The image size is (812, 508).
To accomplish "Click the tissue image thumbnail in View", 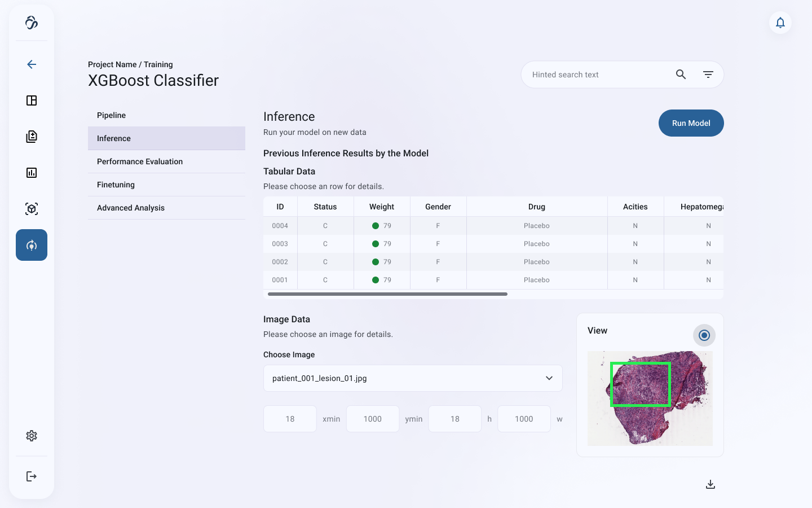I will tap(650, 398).
